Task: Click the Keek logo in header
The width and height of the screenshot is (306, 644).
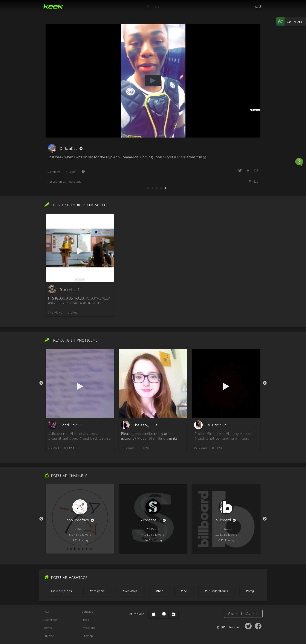Action: [x=53, y=6]
